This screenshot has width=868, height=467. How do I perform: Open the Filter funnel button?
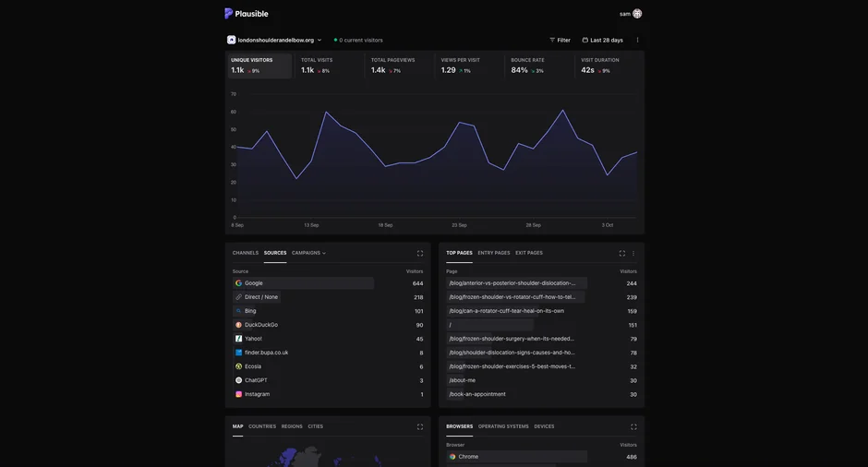560,40
